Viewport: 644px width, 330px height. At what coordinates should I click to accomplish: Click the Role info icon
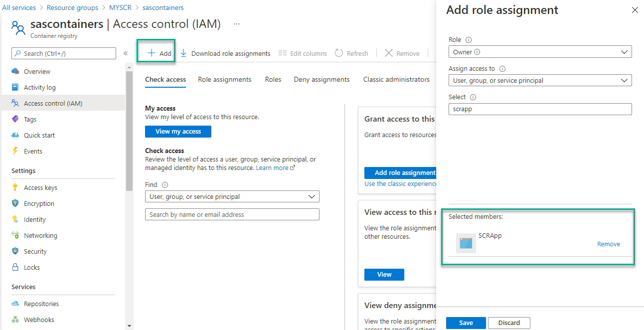click(x=468, y=40)
